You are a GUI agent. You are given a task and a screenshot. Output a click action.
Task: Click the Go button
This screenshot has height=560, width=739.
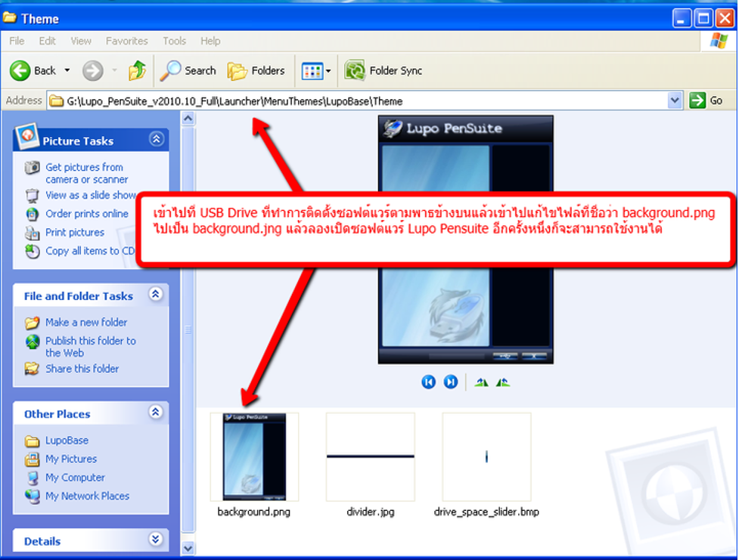706,101
